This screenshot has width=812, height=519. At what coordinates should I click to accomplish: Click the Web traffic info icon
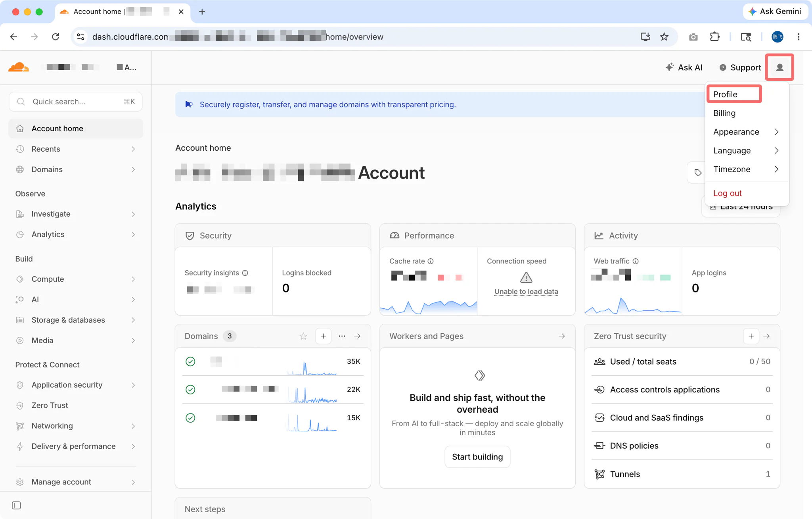tap(636, 261)
